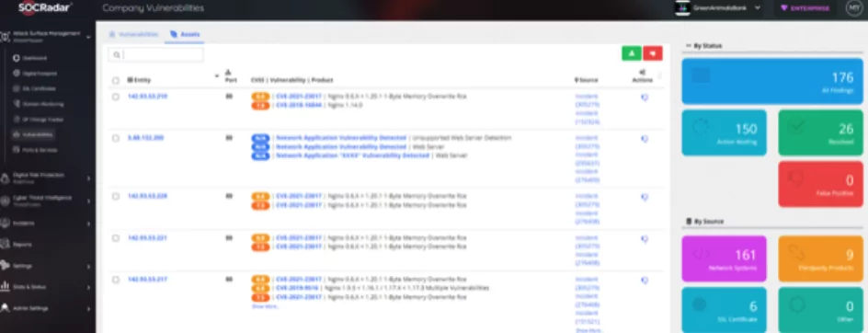The height and width of the screenshot is (333, 868).
Task: Click the 176 All Findings card
Action: click(x=772, y=82)
